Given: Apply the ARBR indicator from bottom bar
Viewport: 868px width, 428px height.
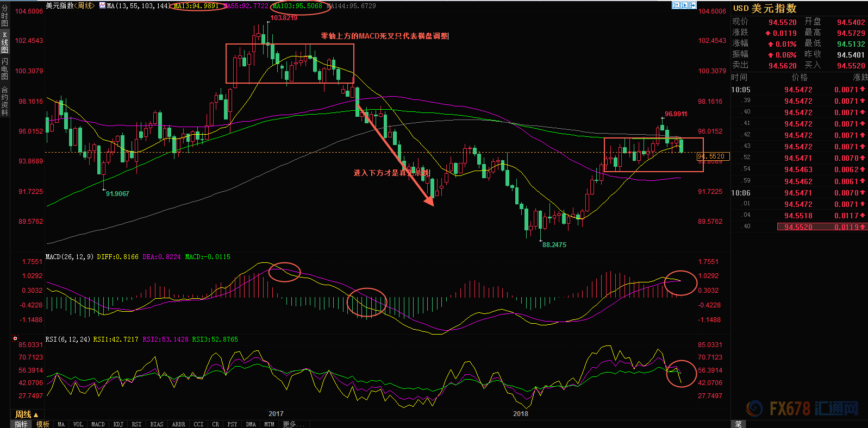Looking at the screenshot, I should point(178,424).
